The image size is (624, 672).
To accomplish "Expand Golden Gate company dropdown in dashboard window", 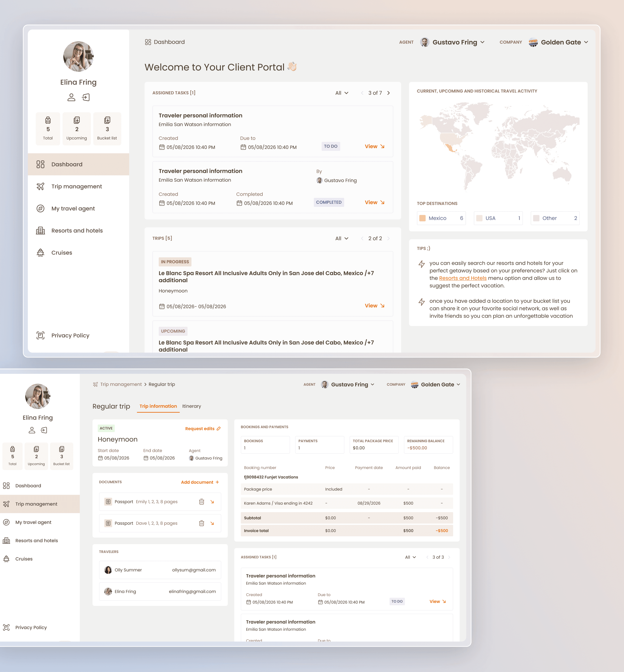I will (559, 42).
